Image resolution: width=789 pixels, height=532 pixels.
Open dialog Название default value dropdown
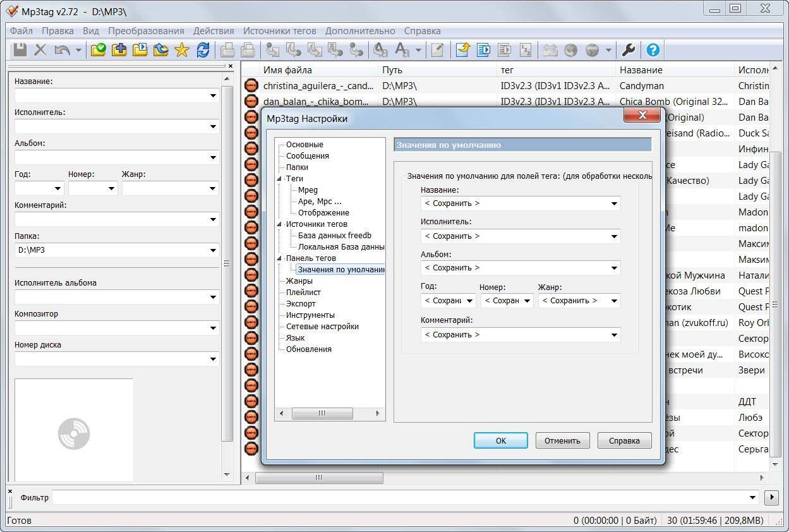(614, 203)
